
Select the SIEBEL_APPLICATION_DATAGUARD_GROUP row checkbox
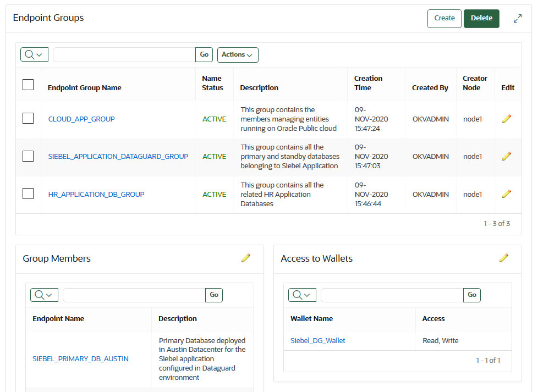[28, 156]
